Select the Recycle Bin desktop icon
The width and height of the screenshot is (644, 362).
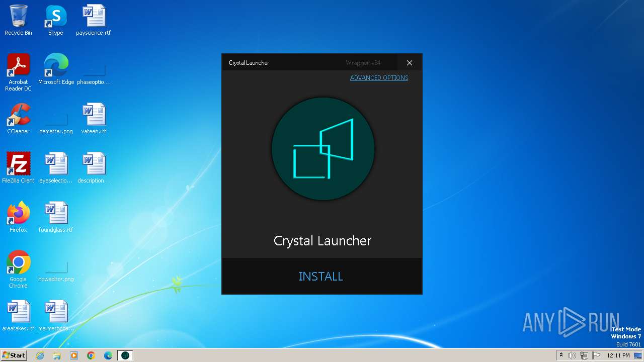pos(18,20)
